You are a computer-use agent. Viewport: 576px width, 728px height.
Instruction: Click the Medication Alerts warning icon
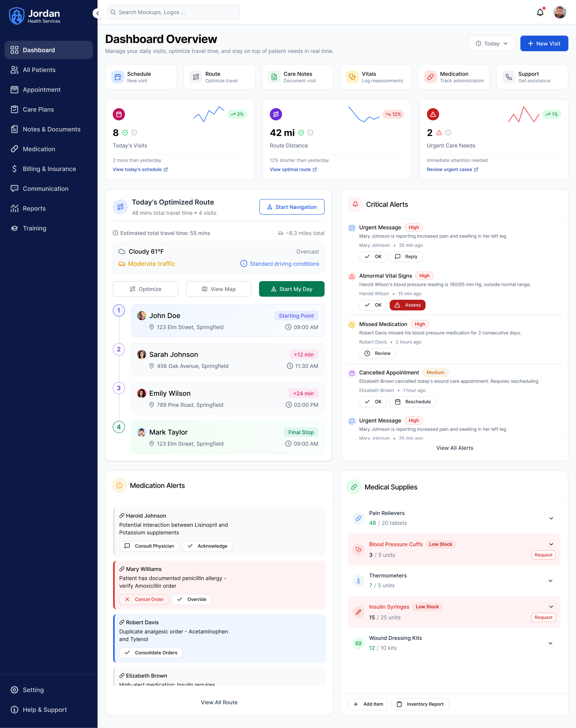pyautogui.click(x=119, y=486)
